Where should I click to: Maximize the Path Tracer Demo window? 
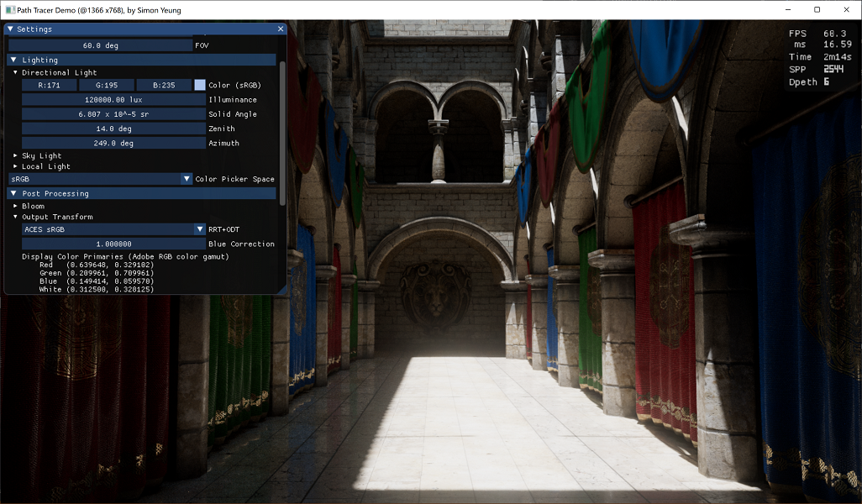click(817, 10)
